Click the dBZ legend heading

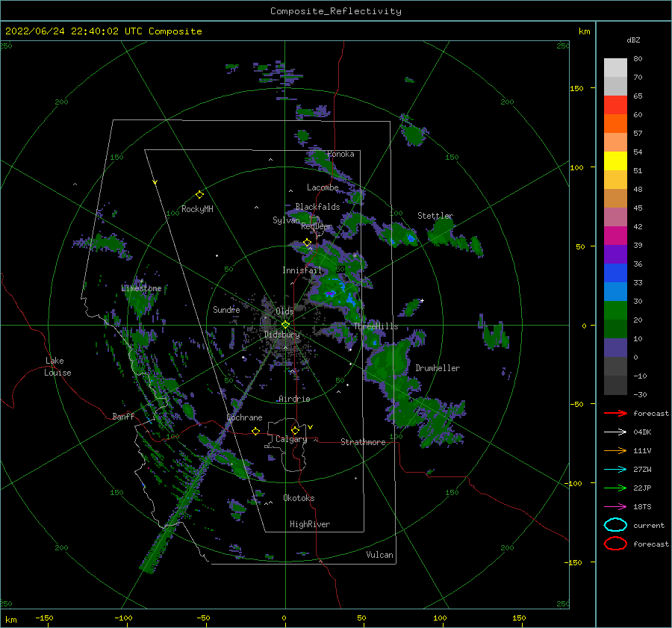pyautogui.click(x=633, y=40)
